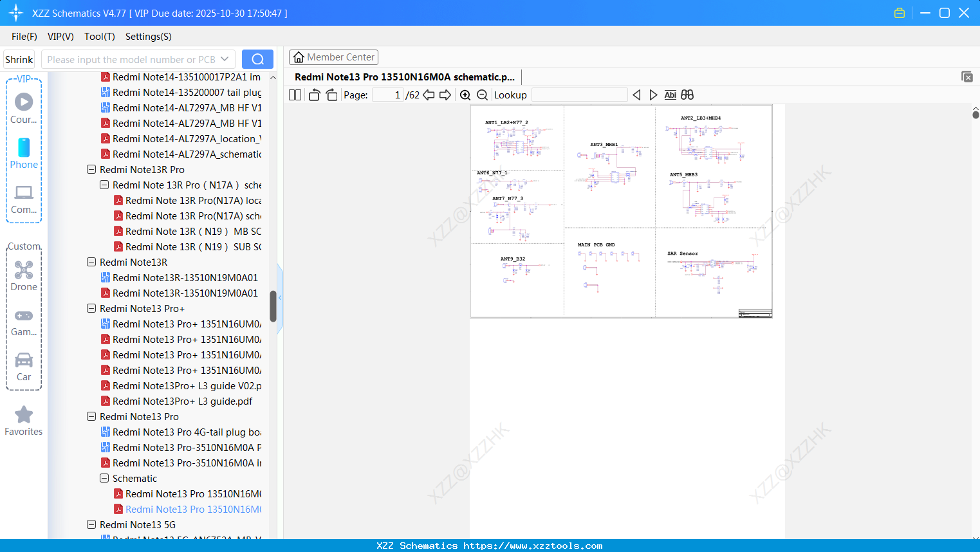
Task: Open the Settings(S) menu
Action: 149,37
